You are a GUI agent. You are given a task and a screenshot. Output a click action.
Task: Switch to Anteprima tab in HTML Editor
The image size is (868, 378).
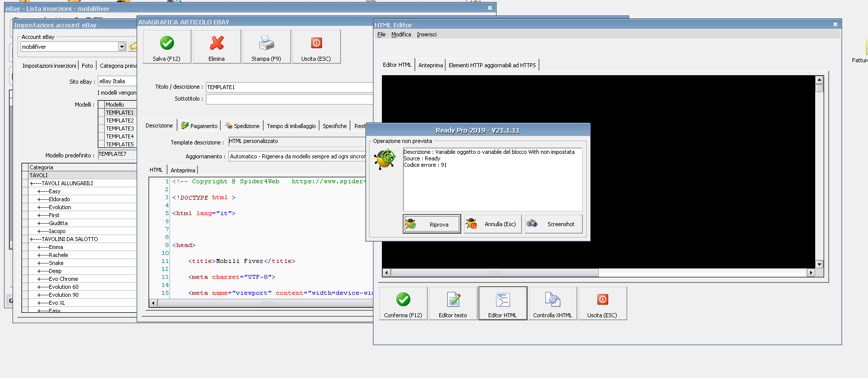[431, 65]
